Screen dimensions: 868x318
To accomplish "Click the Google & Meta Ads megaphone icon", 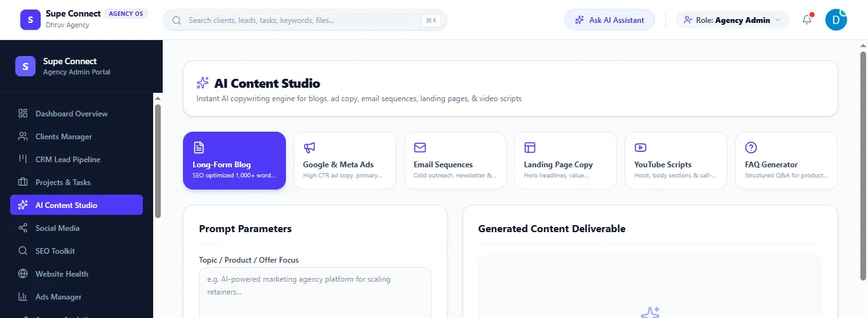I will tap(309, 148).
